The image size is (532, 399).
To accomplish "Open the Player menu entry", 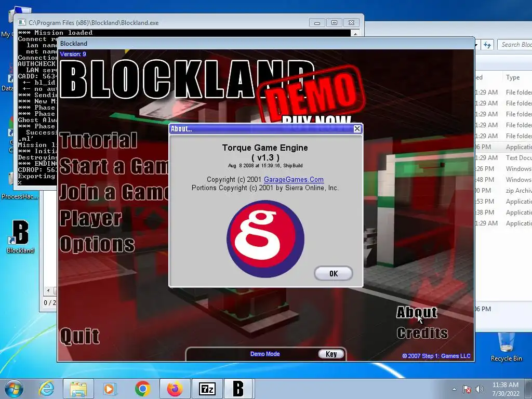I will click(x=90, y=218).
